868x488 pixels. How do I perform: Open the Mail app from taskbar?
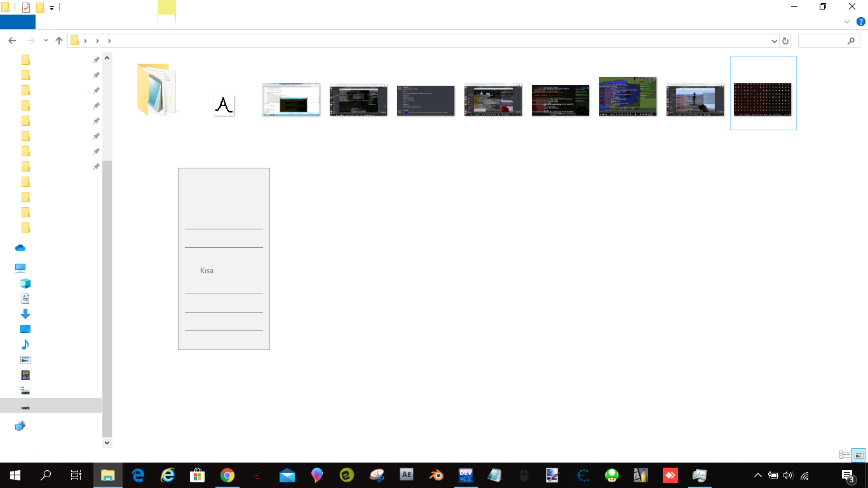click(287, 475)
